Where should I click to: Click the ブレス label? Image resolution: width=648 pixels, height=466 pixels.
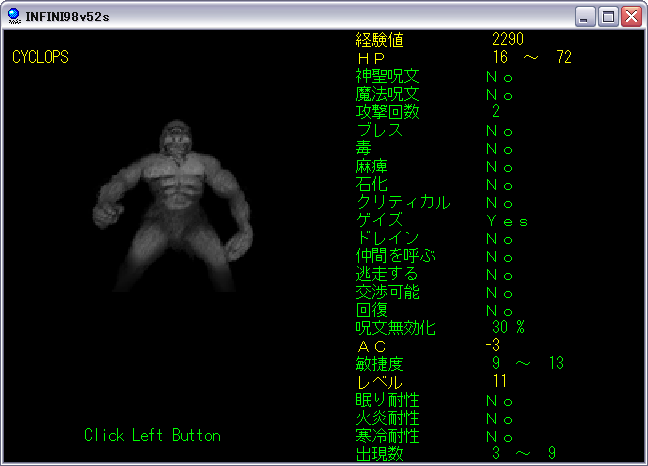[x=379, y=130]
